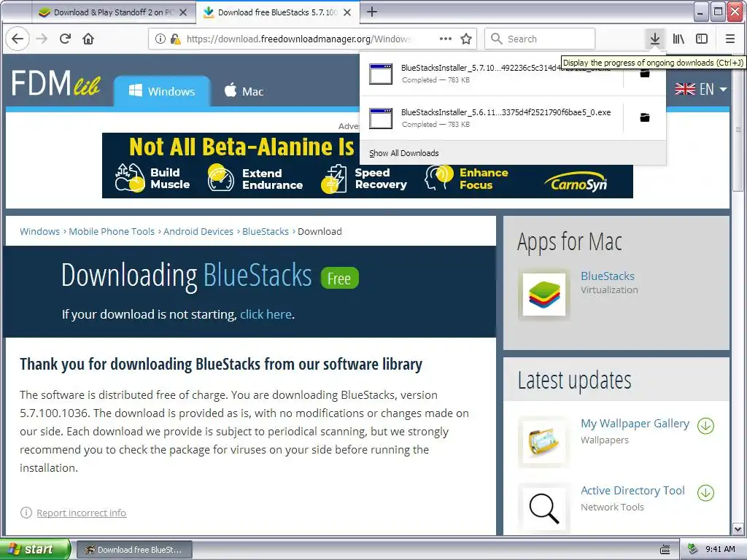Screen dimensions: 747x560
Task: Click the 9:41 AM clock
Action: point(720,549)
